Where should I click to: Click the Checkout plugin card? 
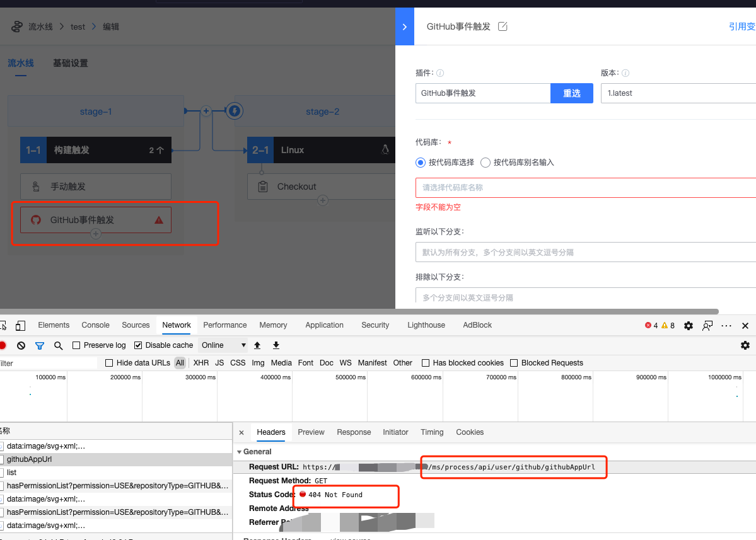click(x=321, y=187)
